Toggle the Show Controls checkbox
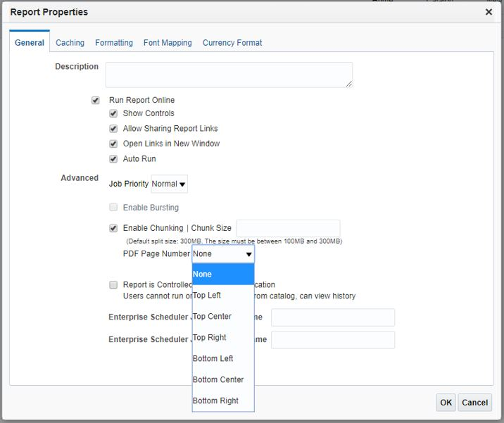The width and height of the screenshot is (504, 423). 113,113
